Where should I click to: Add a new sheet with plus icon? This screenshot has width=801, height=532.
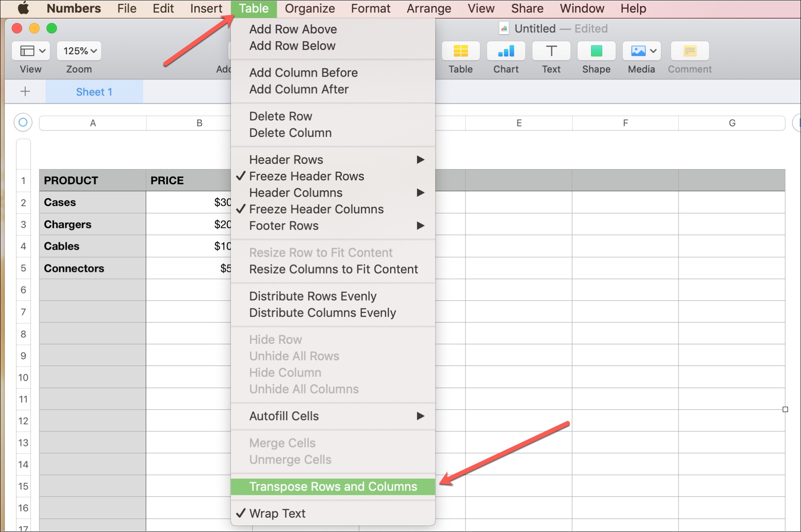pyautogui.click(x=25, y=91)
